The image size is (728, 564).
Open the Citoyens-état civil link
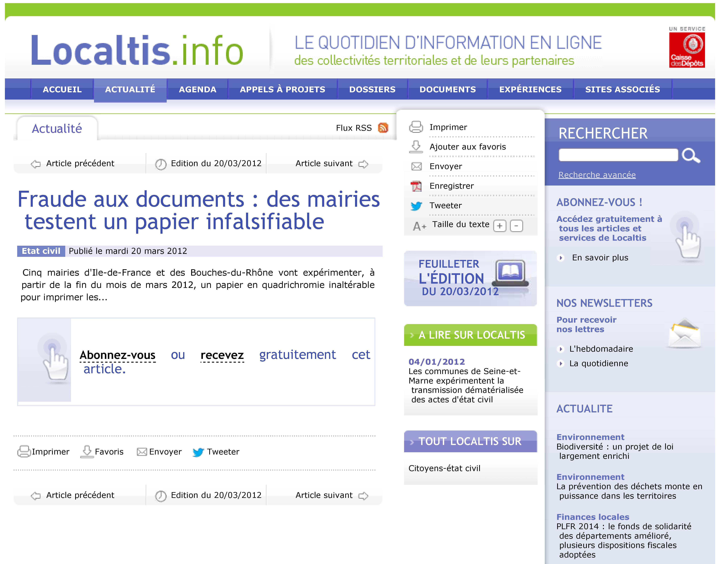(444, 468)
